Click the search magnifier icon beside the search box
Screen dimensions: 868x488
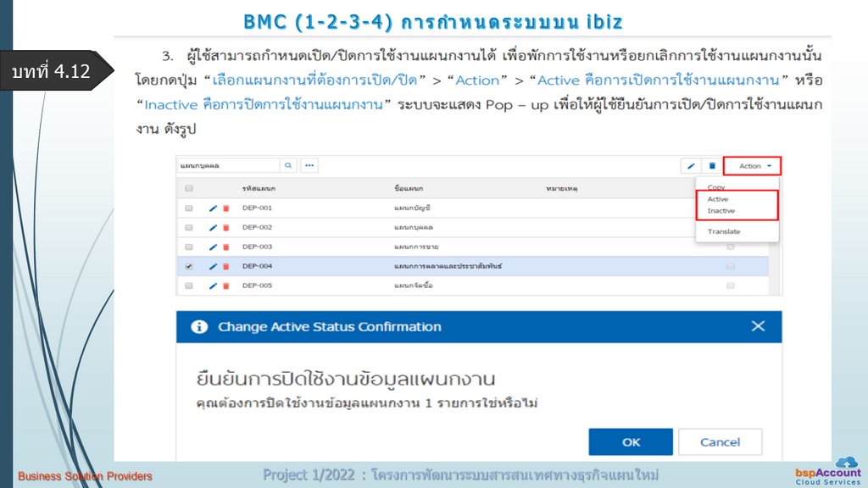(288, 165)
